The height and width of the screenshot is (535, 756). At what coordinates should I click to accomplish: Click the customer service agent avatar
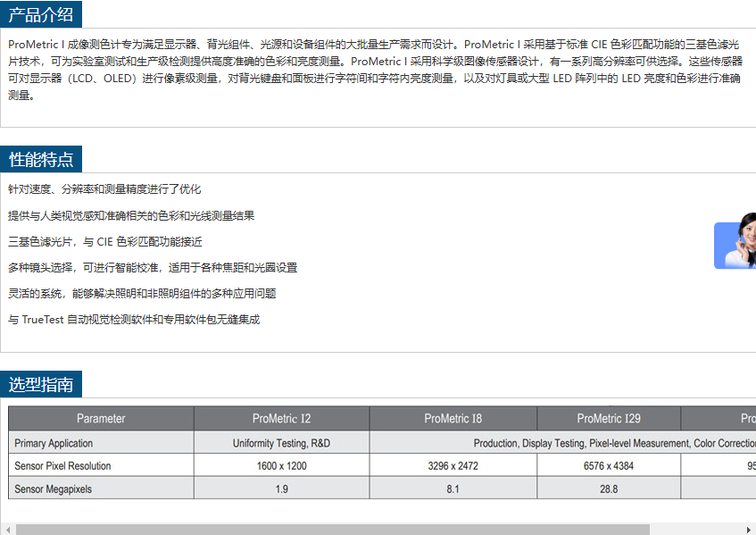pos(736,242)
